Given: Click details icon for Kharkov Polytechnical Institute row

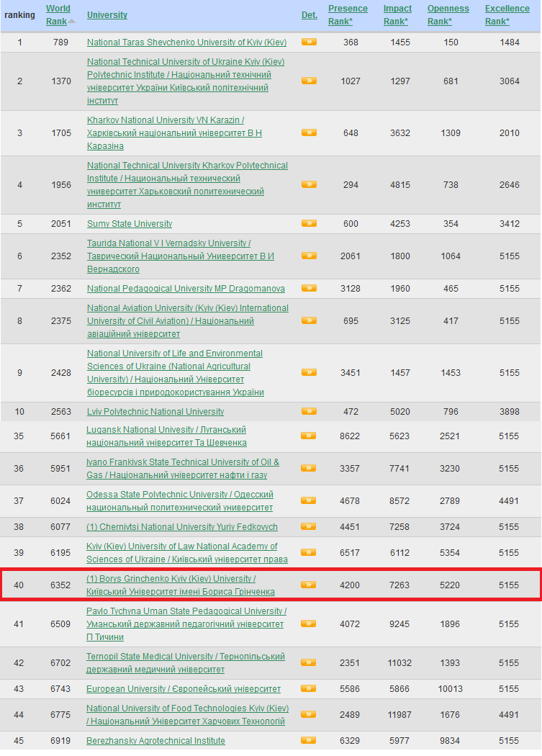Looking at the screenshot, I should coord(309,184).
